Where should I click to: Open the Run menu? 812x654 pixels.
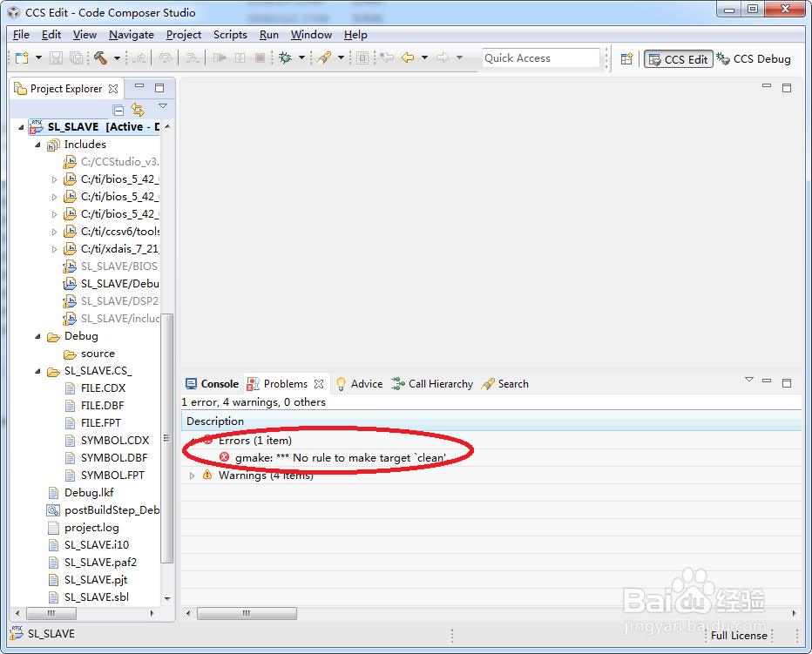(268, 35)
